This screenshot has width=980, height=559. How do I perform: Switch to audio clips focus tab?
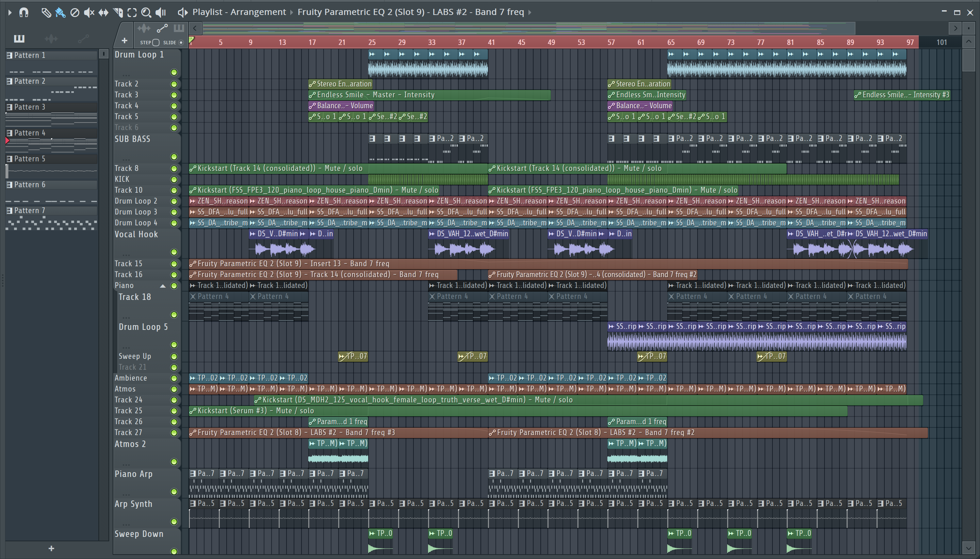[144, 28]
